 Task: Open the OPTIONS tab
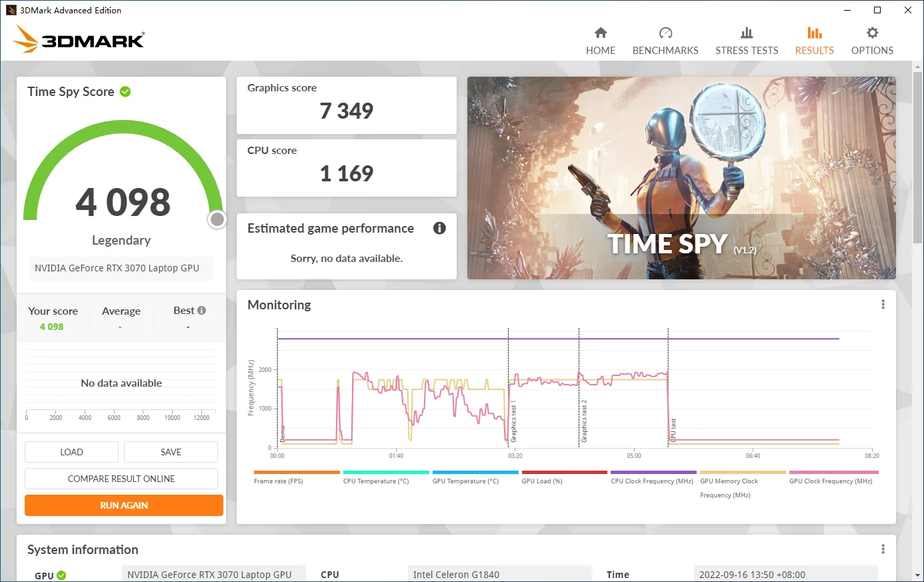coord(872,50)
